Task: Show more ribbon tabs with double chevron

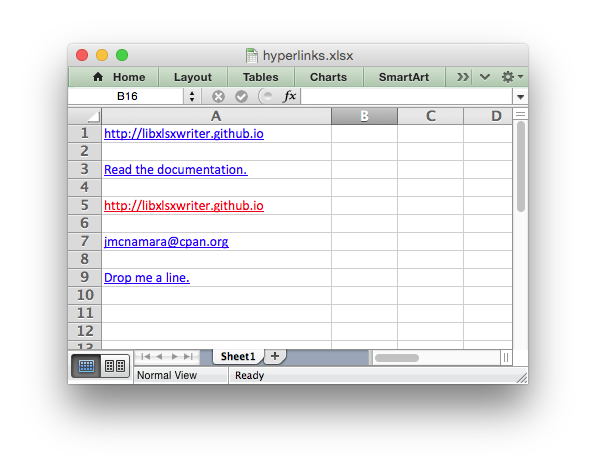Action: [x=463, y=77]
